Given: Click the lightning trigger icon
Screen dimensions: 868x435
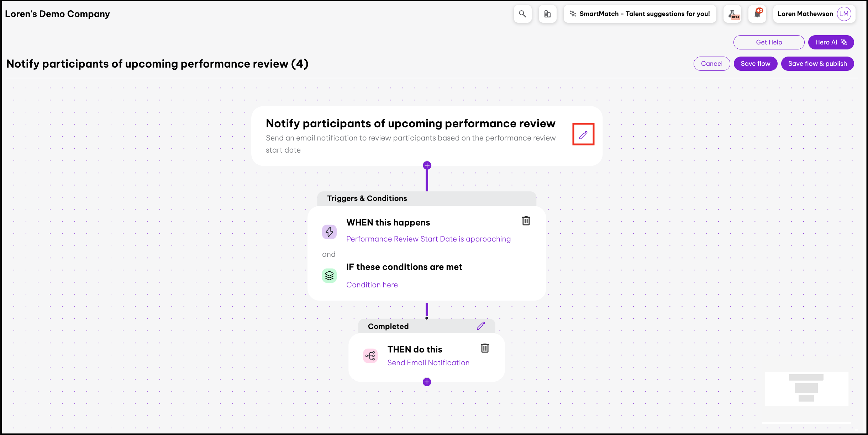Looking at the screenshot, I should coord(330,232).
